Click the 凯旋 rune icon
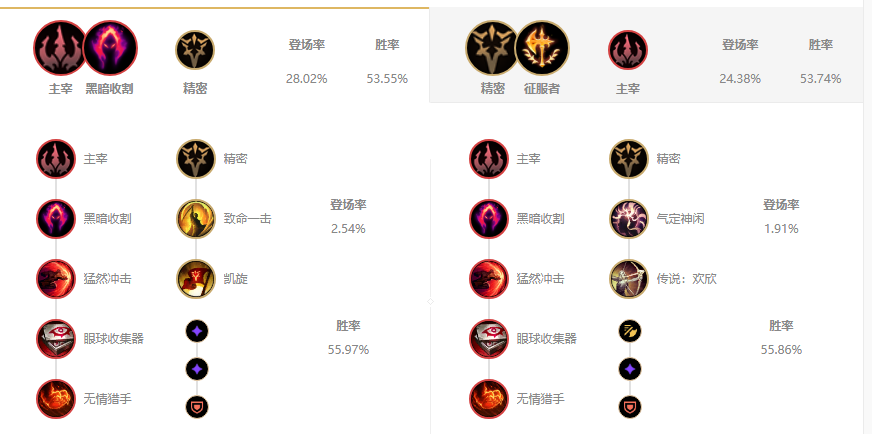Screen dimensions: 872x434 click(196, 279)
